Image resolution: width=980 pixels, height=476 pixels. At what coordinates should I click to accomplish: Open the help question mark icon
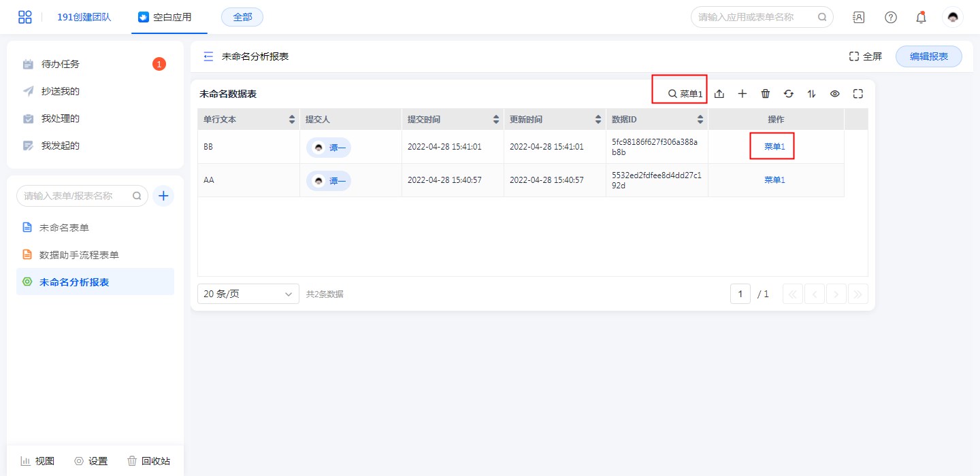(x=891, y=18)
